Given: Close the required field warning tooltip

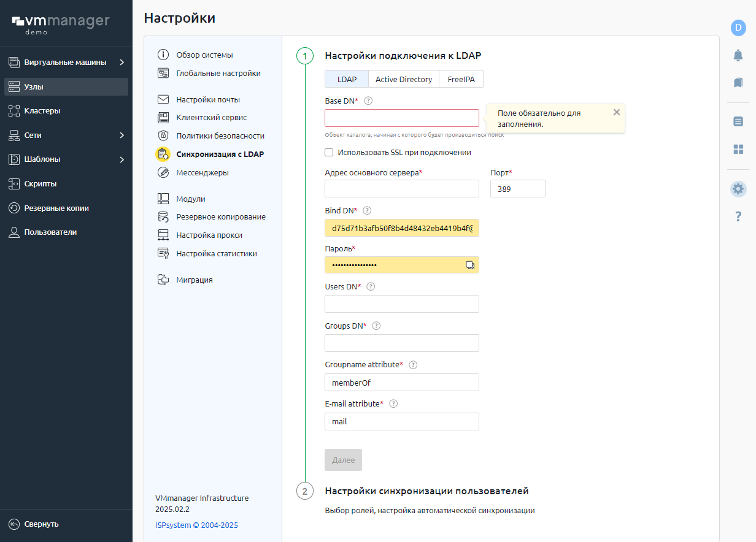Looking at the screenshot, I should click(x=617, y=112).
